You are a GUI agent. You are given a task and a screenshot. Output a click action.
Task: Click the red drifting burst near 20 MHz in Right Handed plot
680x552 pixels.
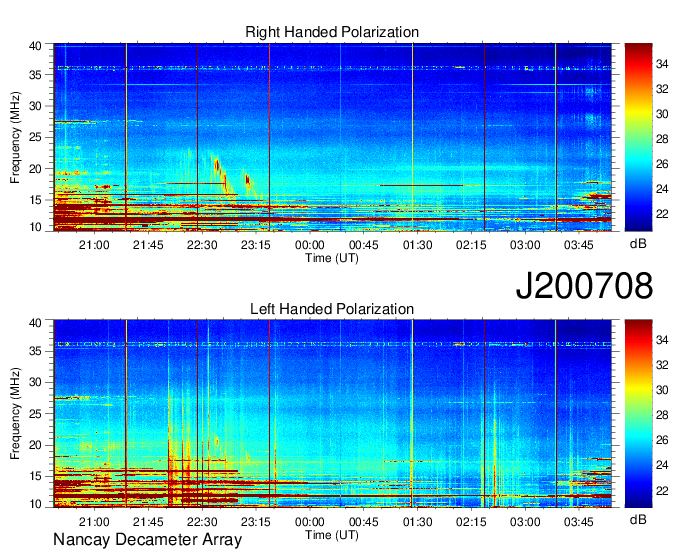point(217,166)
